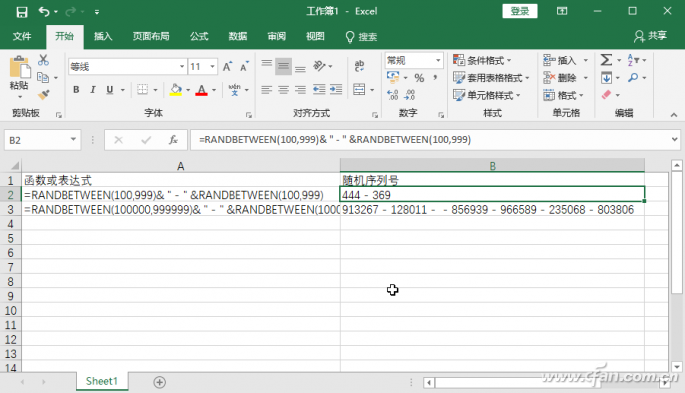Switch to the 页面布局 tab
The width and height of the screenshot is (685, 393).
[x=151, y=36]
